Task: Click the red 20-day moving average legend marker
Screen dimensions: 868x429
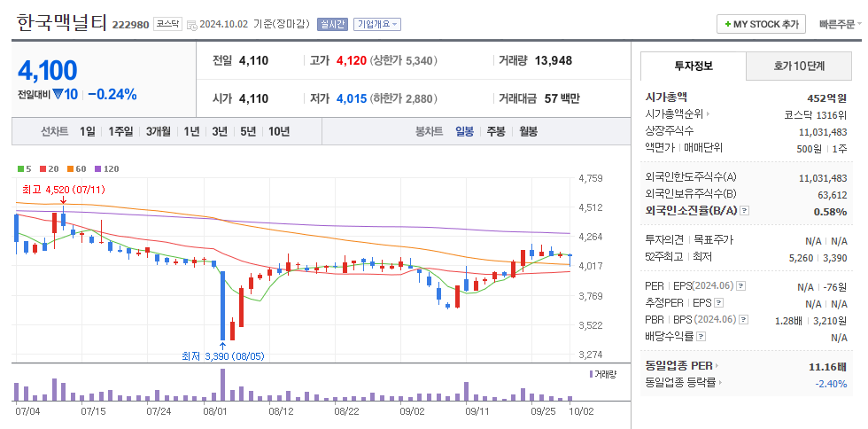Action: (43, 169)
